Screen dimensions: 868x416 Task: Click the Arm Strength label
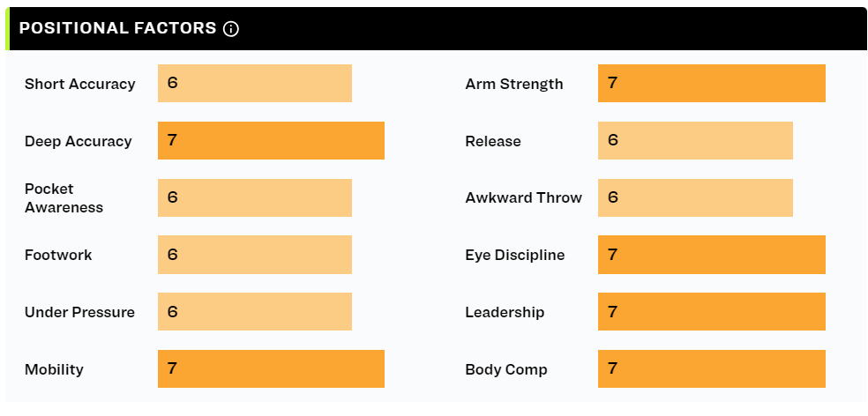(x=513, y=84)
